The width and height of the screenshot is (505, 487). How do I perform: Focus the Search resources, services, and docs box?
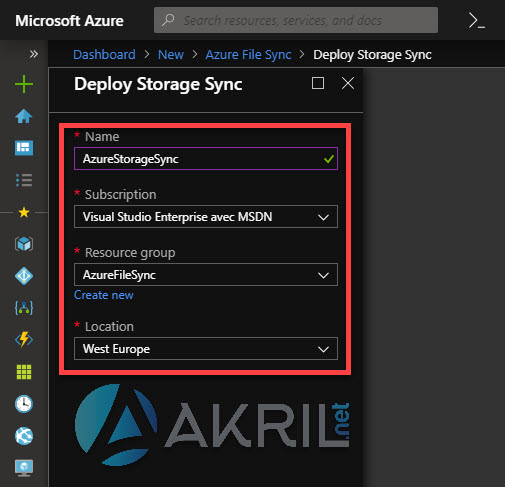tap(296, 20)
